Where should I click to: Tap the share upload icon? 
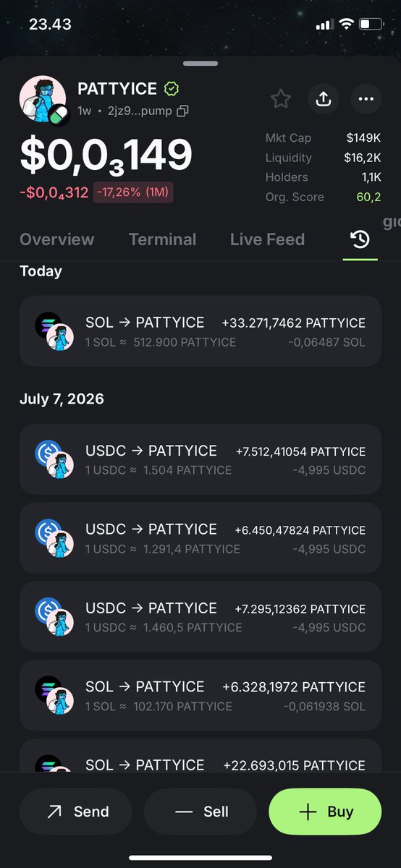tap(324, 98)
